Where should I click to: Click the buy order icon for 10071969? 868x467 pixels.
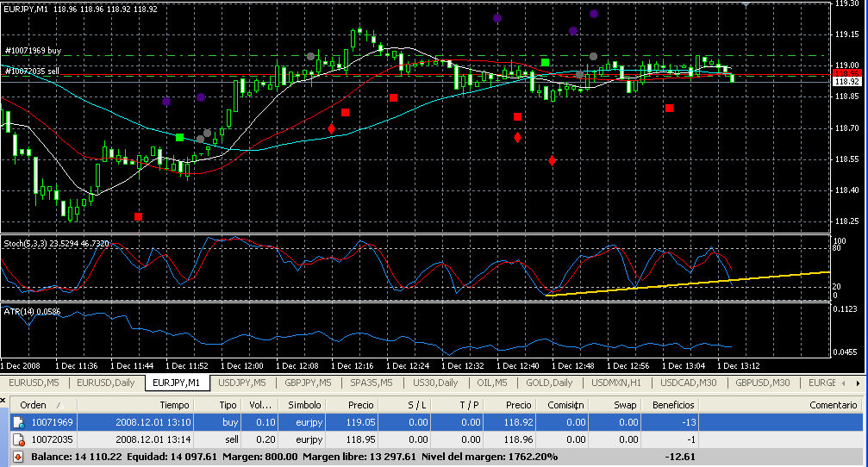tap(18, 422)
